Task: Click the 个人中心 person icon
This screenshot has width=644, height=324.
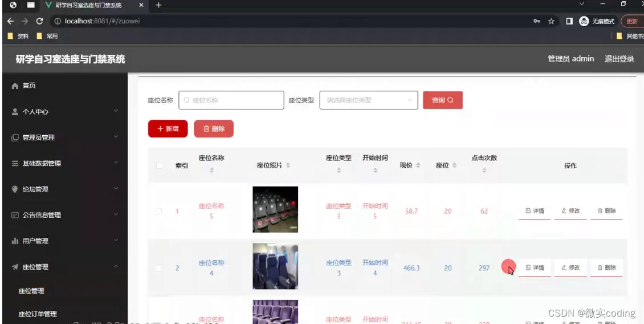Action: pos(15,112)
